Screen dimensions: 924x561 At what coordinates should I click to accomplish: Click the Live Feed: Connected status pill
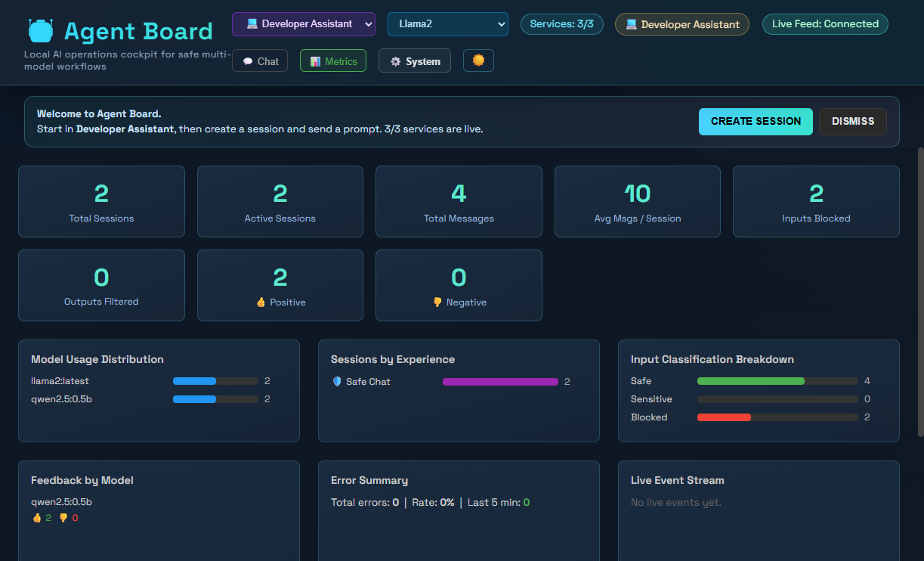(825, 24)
